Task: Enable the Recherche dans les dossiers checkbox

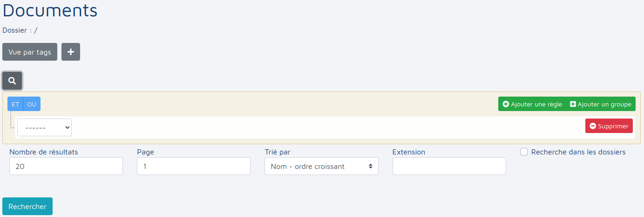Action: pyautogui.click(x=524, y=152)
